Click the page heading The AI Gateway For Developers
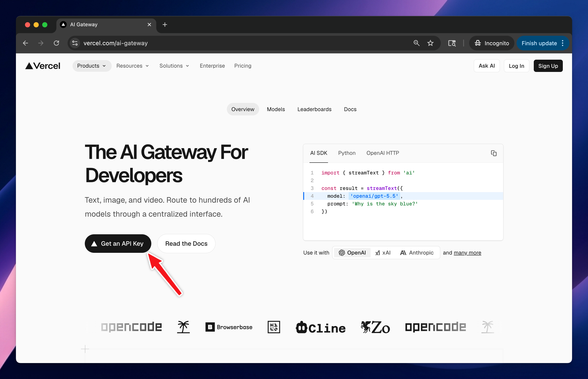This screenshot has width=588, height=379. click(x=167, y=163)
